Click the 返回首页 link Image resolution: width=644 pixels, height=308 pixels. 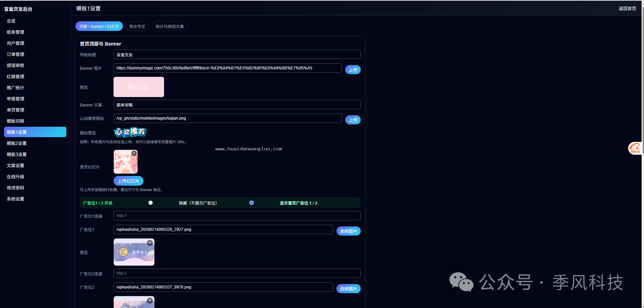point(627,8)
